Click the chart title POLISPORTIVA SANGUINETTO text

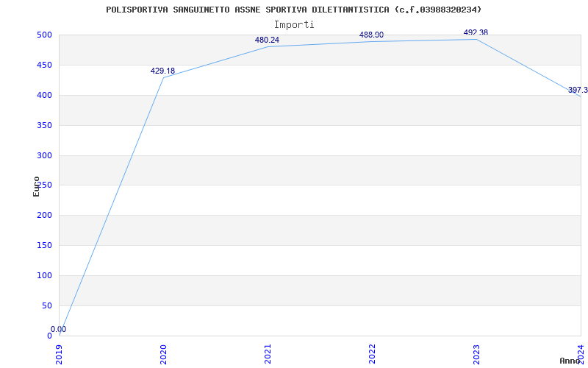pos(293,10)
